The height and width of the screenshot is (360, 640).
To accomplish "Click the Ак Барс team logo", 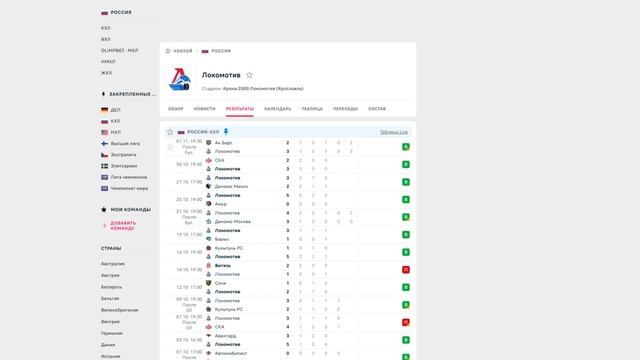I will point(209,143).
